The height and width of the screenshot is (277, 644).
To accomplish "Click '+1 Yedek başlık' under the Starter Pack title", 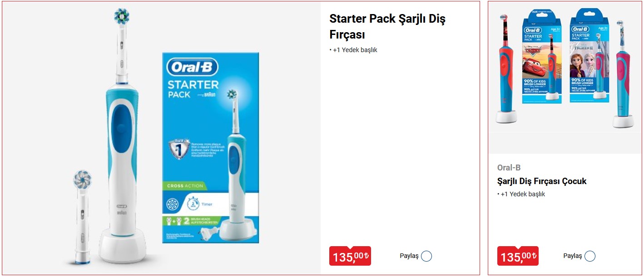I will point(353,50).
